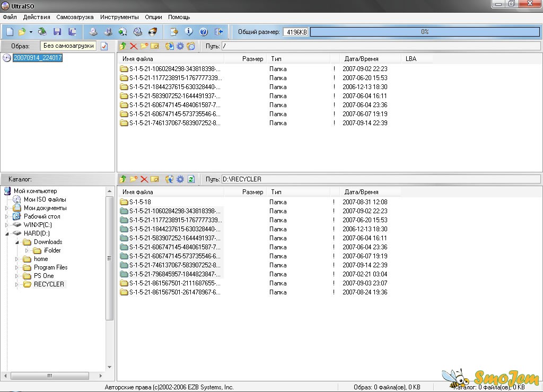The height and width of the screenshot is (392, 543).
Task: Click the Save As multi-floppy icon
Action: [72, 32]
